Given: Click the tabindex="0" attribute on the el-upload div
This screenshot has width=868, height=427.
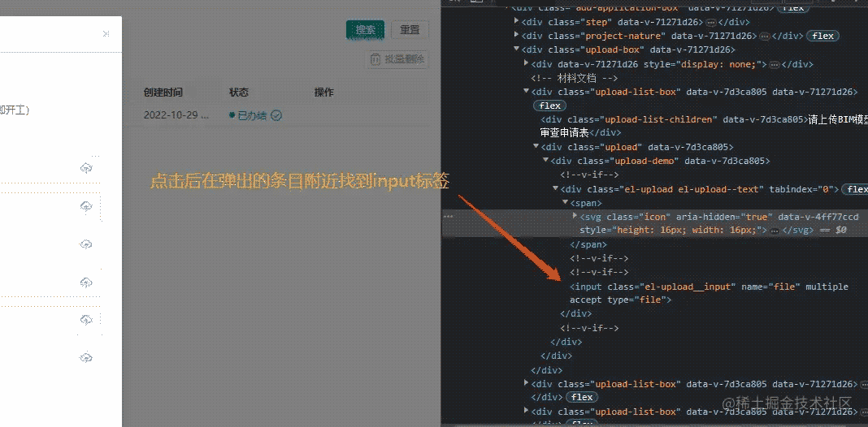Looking at the screenshot, I should coord(801,189).
